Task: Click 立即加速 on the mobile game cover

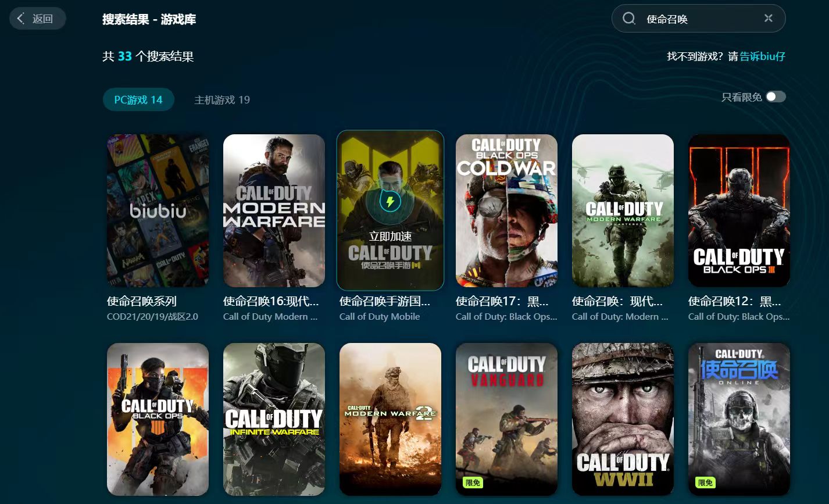Action: (x=390, y=237)
